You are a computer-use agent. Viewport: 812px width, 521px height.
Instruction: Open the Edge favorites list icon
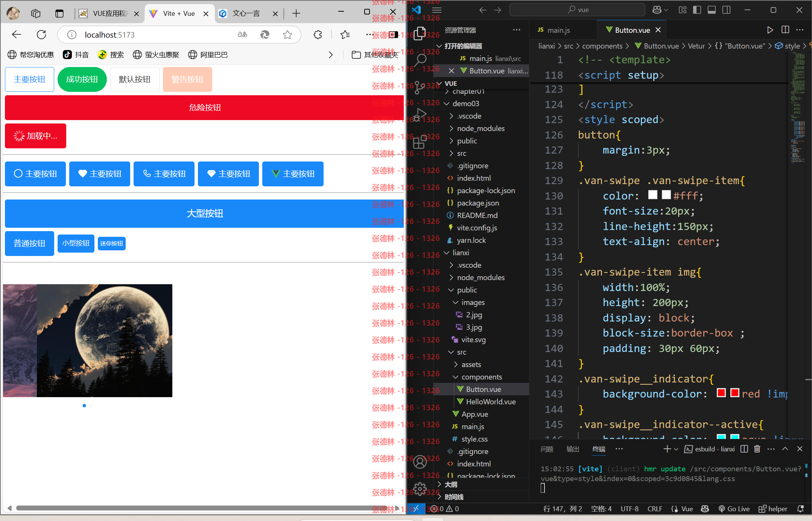345,35
